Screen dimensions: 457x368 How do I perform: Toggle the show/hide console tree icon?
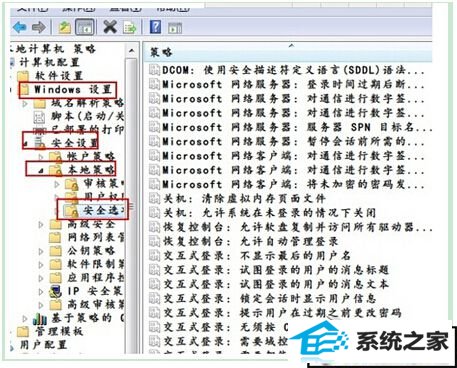point(85,27)
